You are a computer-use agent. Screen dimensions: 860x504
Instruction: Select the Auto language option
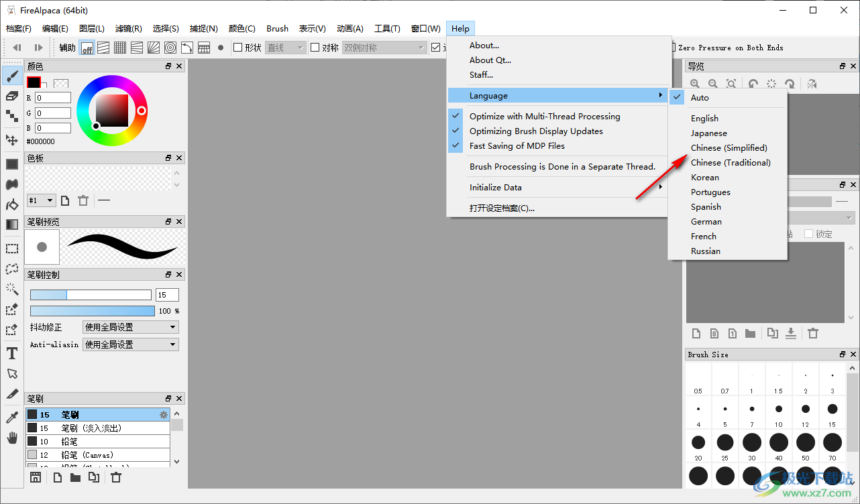click(x=727, y=97)
